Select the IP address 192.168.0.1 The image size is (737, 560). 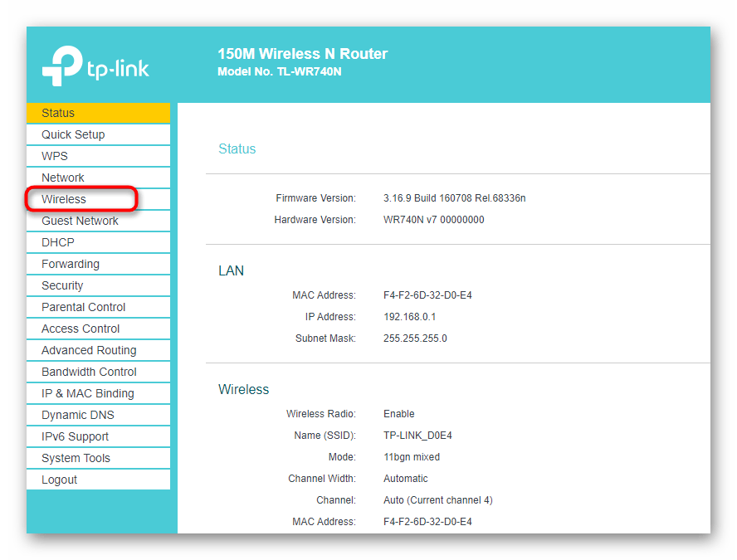click(410, 317)
